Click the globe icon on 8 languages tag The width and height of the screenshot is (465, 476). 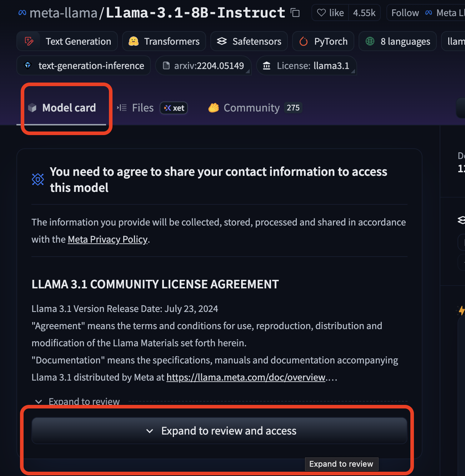pyautogui.click(x=370, y=41)
